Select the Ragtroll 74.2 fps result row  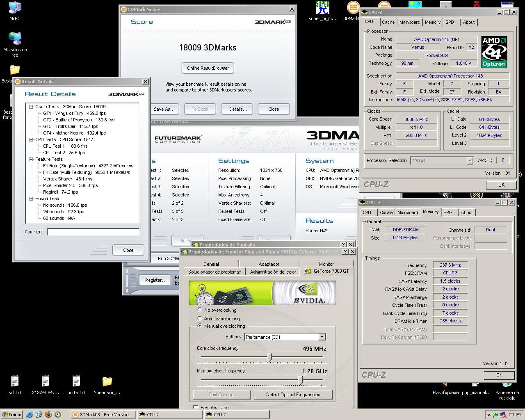[x=60, y=192]
